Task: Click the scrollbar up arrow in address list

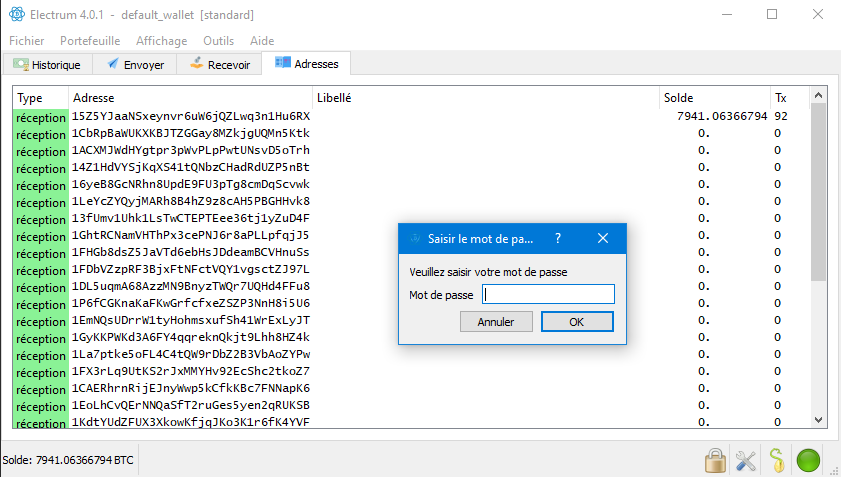Action: pos(818,95)
